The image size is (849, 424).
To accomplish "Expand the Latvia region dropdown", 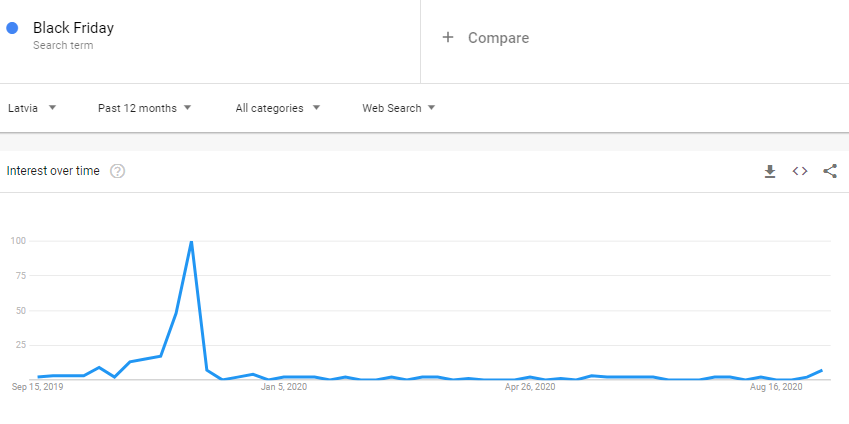I will (x=32, y=108).
